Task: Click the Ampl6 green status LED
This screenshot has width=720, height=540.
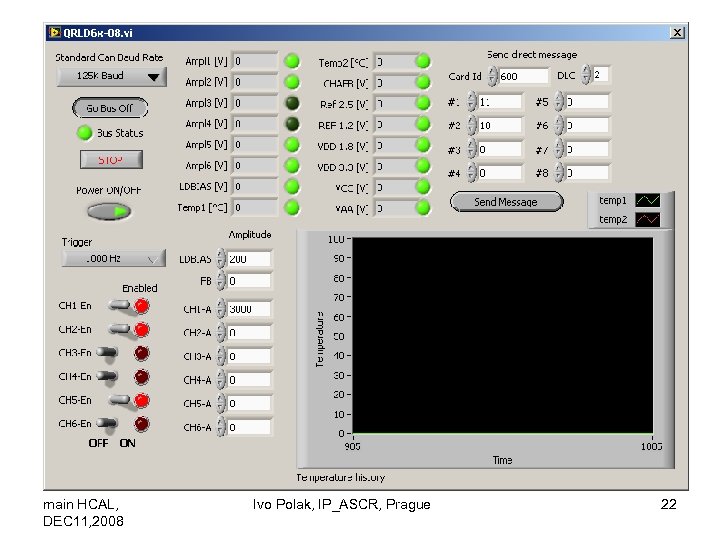Action: tap(292, 166)
